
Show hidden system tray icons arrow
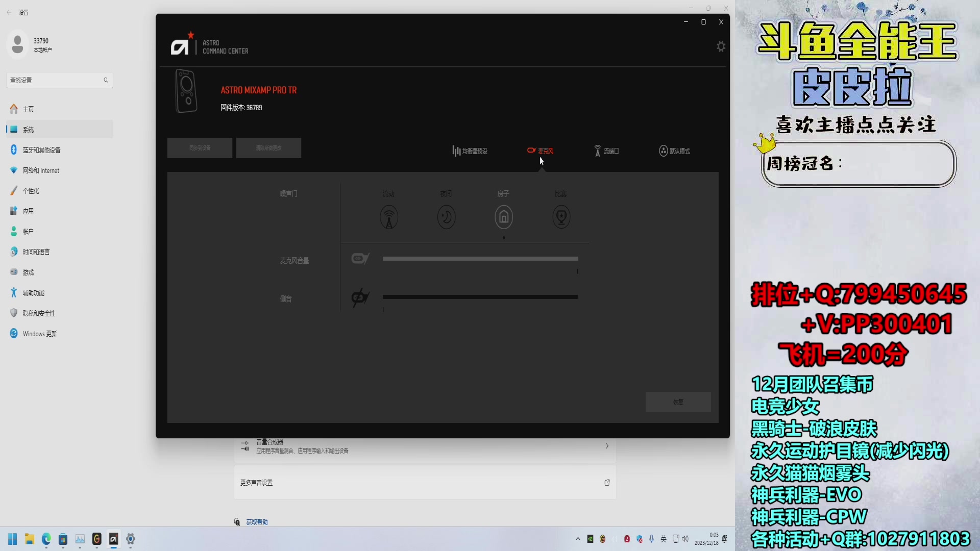pyautogui.click(x=578, y=539)
